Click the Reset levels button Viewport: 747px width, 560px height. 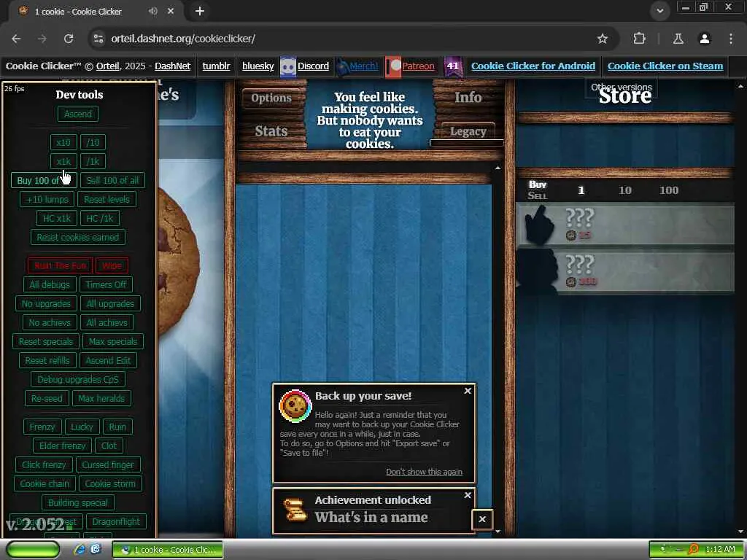point(107,200)
